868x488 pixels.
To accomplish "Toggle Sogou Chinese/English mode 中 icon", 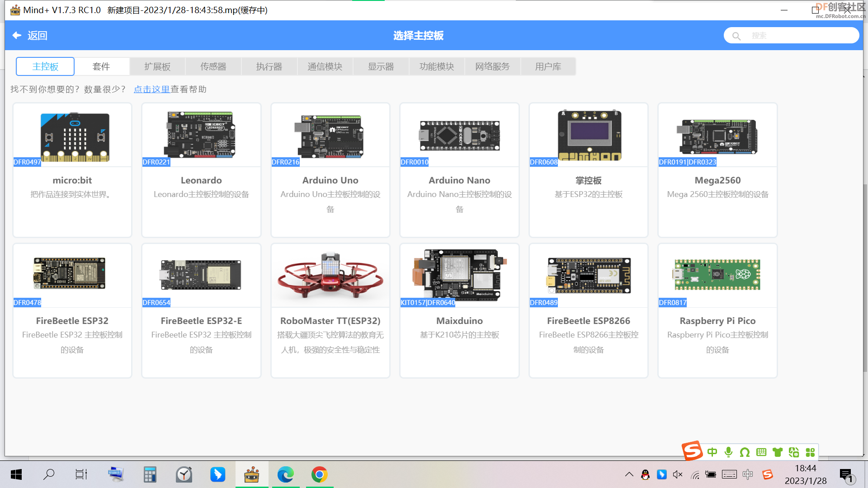I will 712,452.
